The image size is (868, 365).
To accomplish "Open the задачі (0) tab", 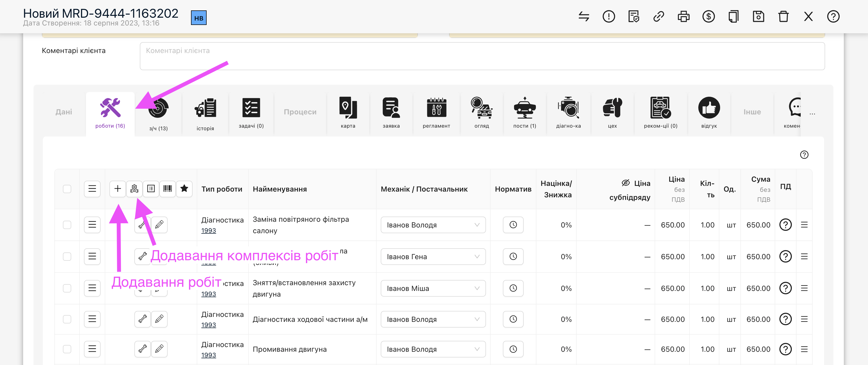I will 251,114.
